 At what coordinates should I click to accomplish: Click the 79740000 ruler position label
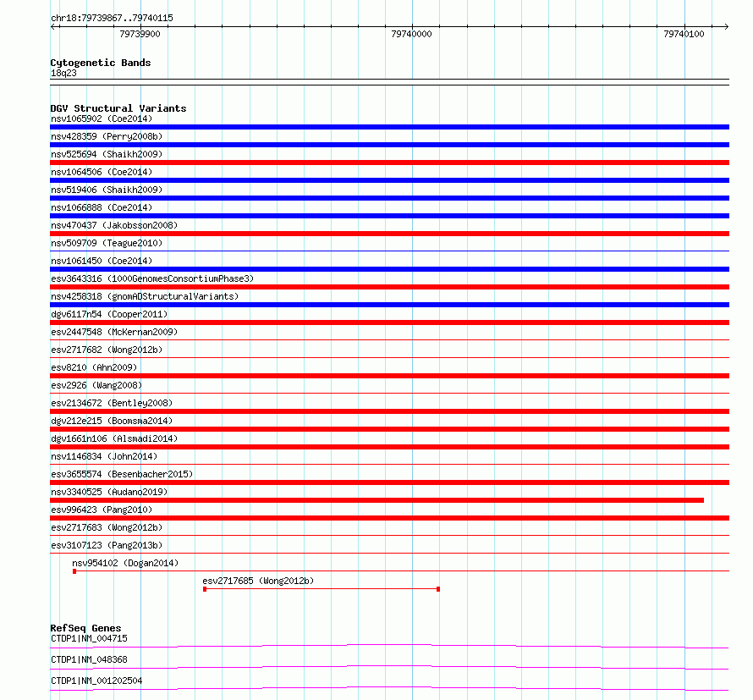(x=411, y=34)
